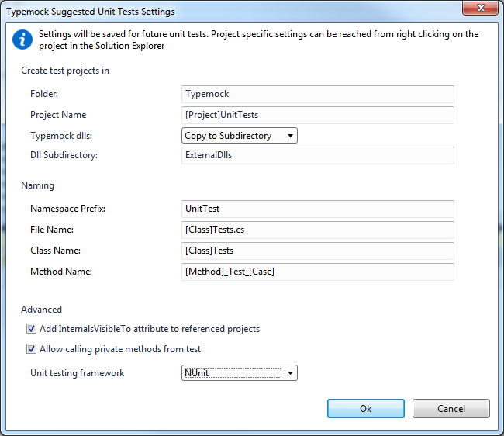Viewport: 504px width, 436px height.
Task: Toggle Add InternalsVisibleTo attribute checkbox
Action: tap(32, 329)
